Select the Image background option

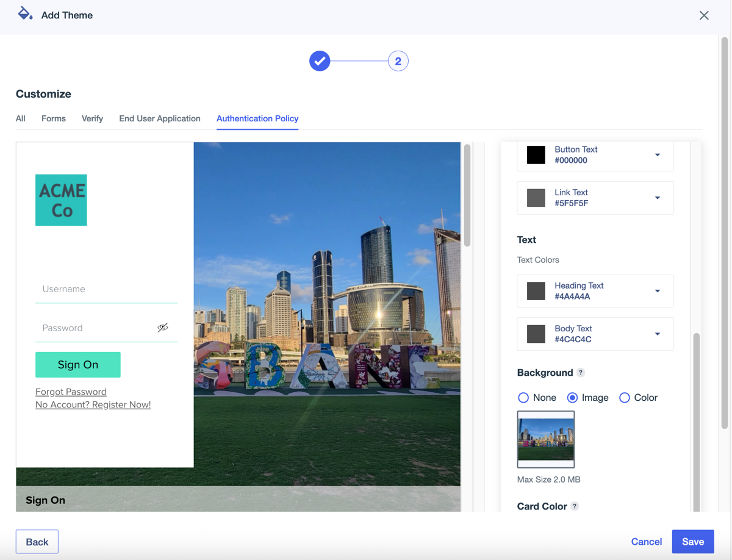(573, 398)
